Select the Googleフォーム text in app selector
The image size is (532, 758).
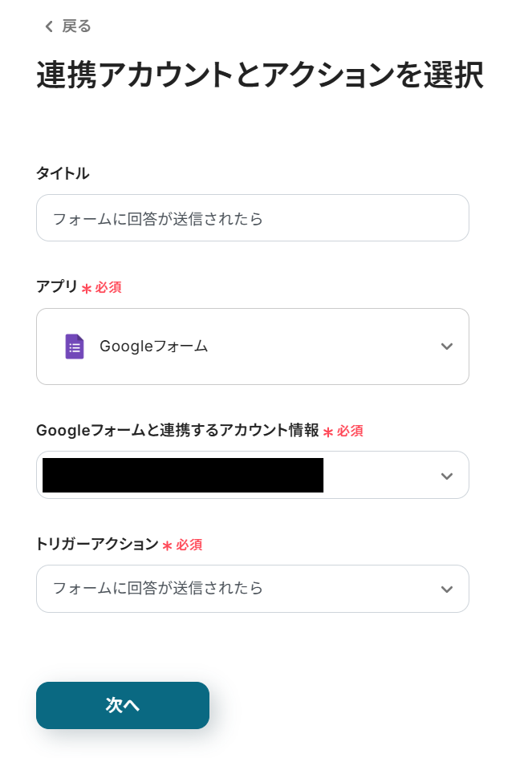click(153, 347)
